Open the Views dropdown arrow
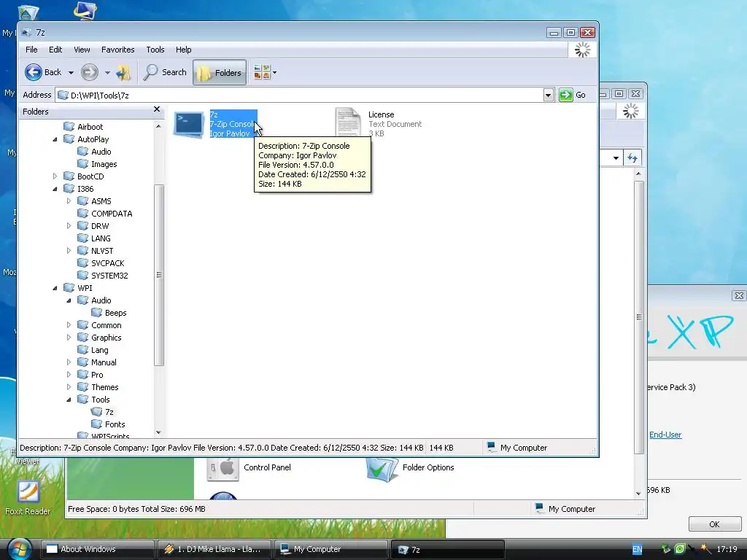 click(x=274, y=73)
